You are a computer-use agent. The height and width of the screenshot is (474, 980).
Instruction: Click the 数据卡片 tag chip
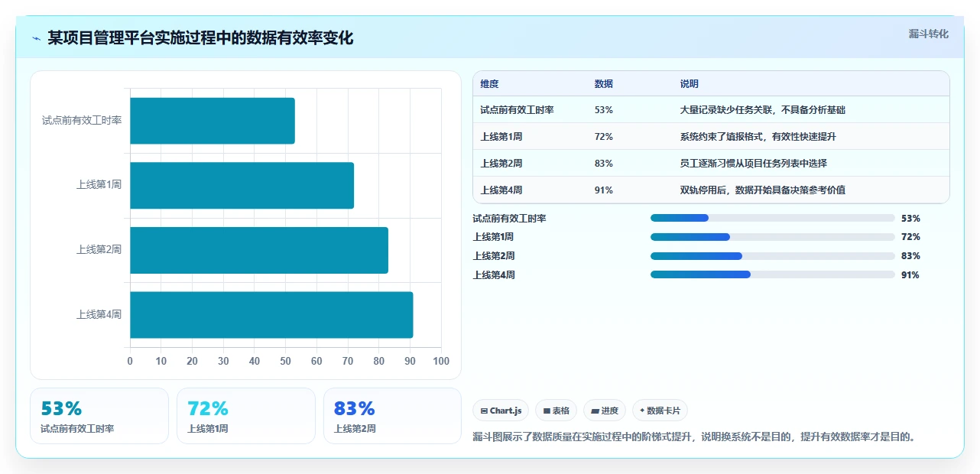(x=660, y=411)
